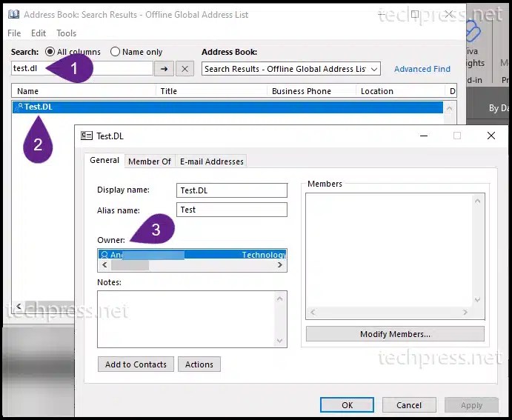Switch to the General tab

pos(104,160)
